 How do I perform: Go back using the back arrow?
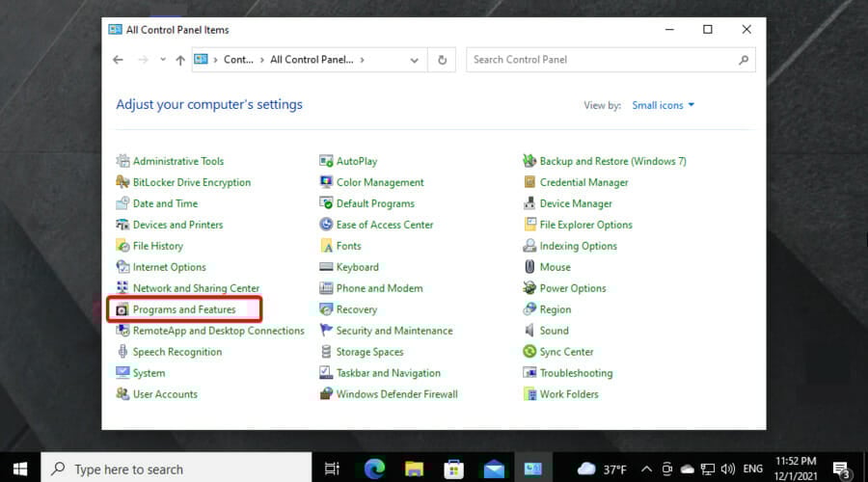point(118,60)
